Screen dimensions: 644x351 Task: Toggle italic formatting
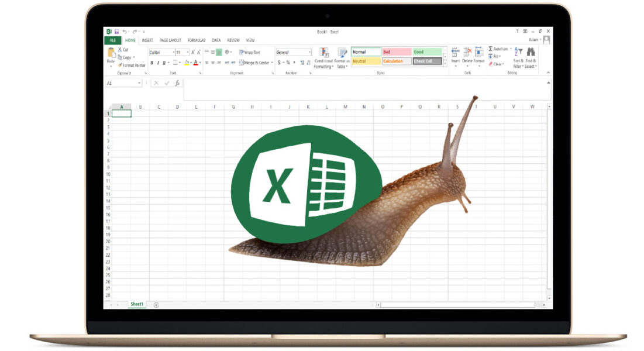(158, 63)
